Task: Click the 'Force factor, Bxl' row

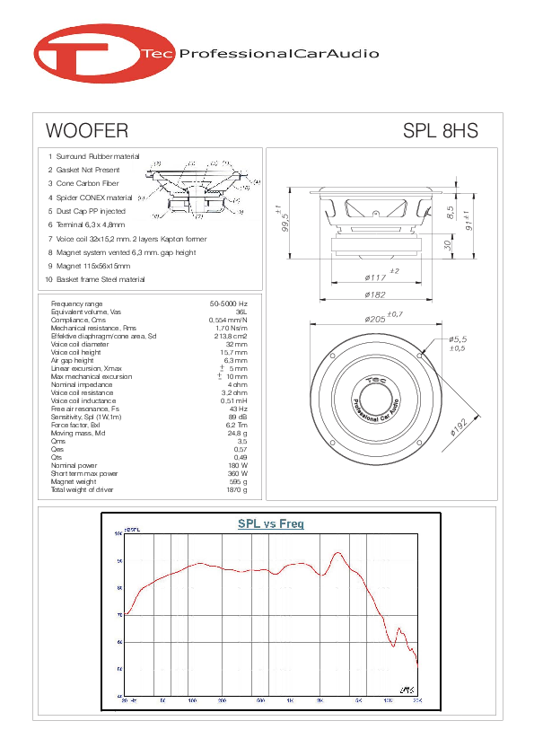Action: (149, 426)
